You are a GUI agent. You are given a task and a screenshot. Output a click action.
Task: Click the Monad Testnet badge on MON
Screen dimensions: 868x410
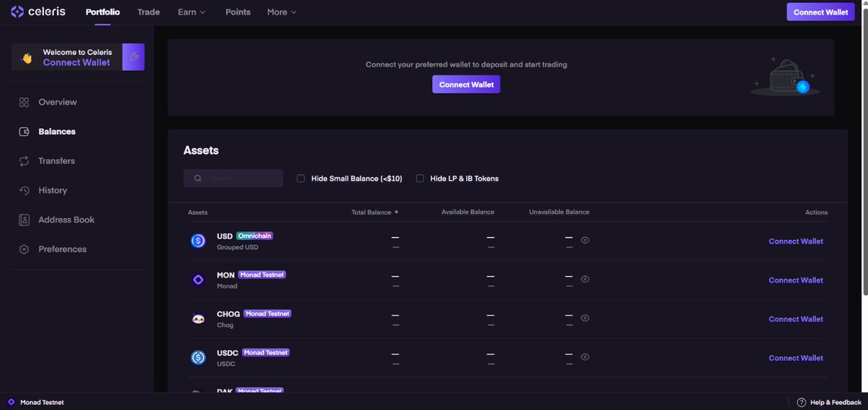[262, 276]
